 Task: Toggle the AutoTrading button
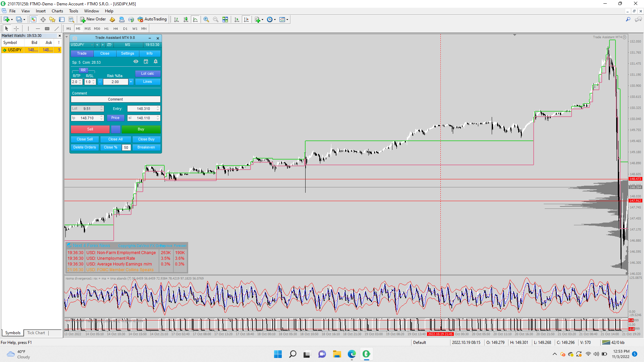tap(152, 19)
